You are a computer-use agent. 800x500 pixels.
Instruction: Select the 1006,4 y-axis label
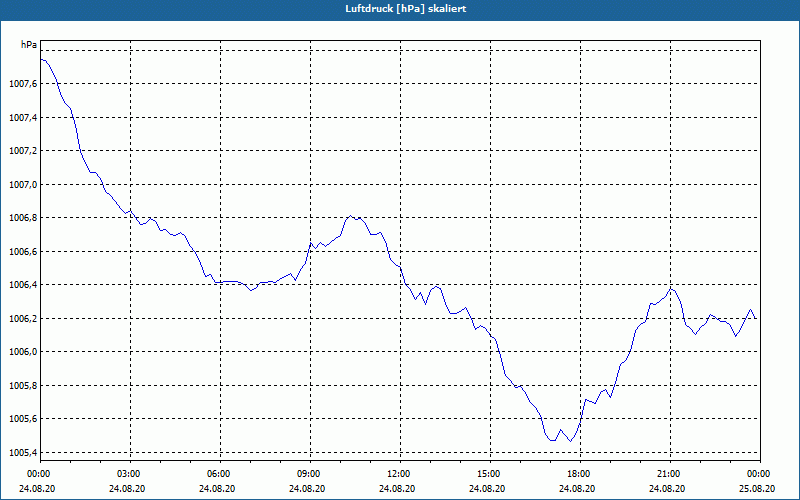point(23,285)
